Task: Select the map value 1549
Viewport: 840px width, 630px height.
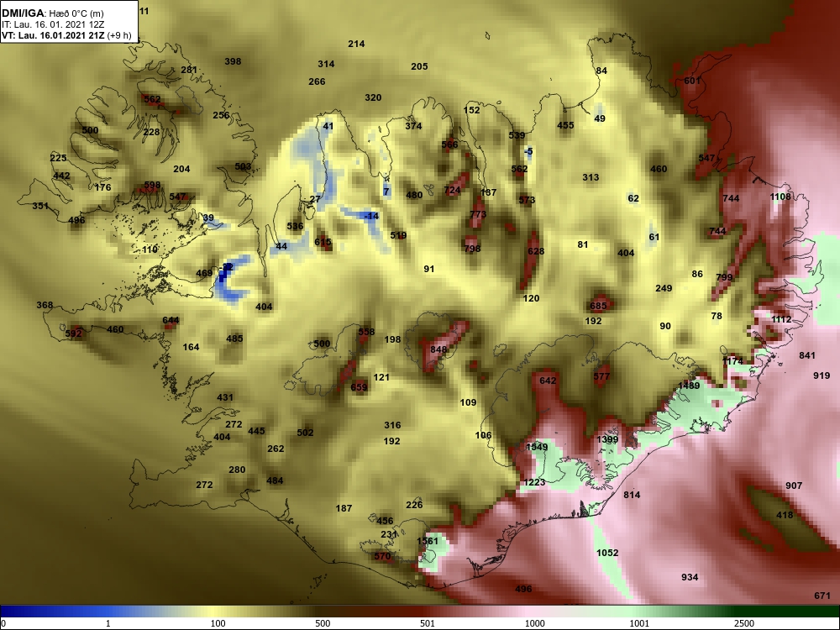Action: tap(537, 447)
